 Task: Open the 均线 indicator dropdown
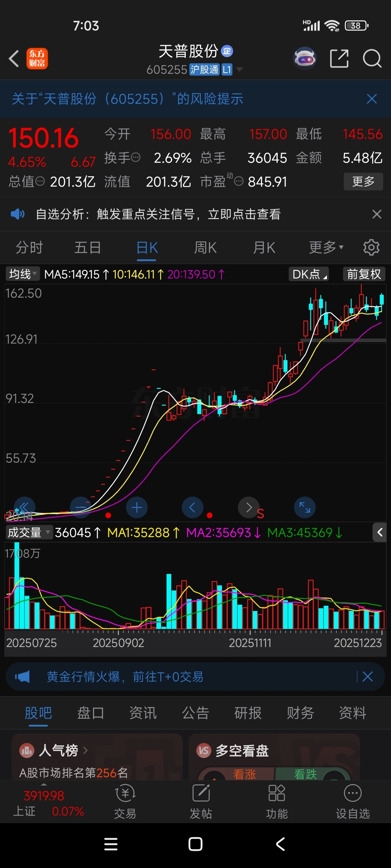pyautogui.click(x=23, y=274)
